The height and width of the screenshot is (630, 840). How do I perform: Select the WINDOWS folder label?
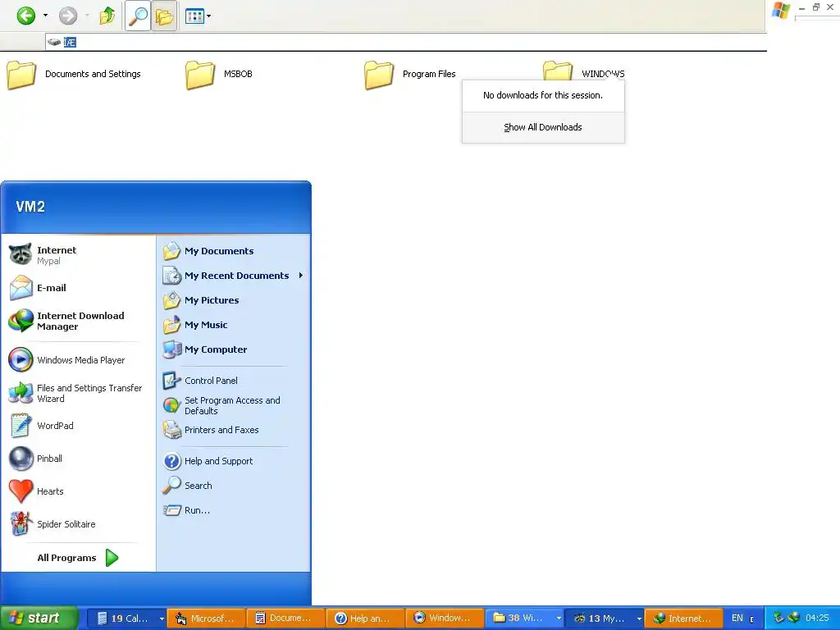(603, 74)
